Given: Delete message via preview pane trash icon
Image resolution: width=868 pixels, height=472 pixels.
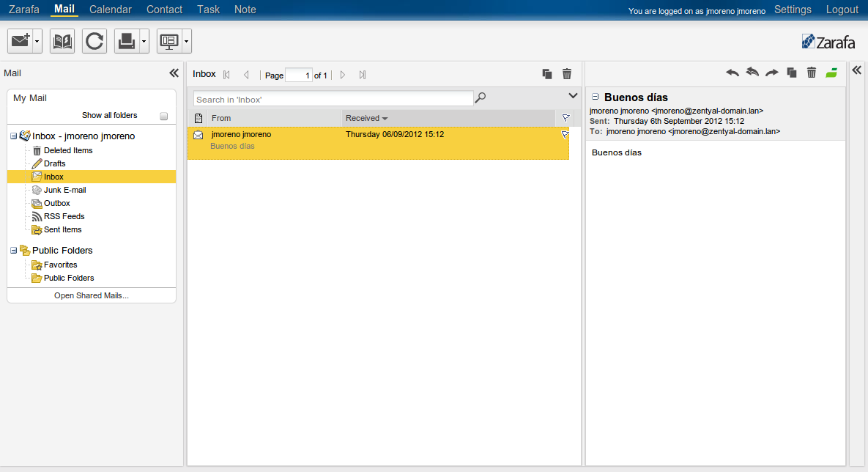Looking at the screenshot, I should [x=812, y=73].
